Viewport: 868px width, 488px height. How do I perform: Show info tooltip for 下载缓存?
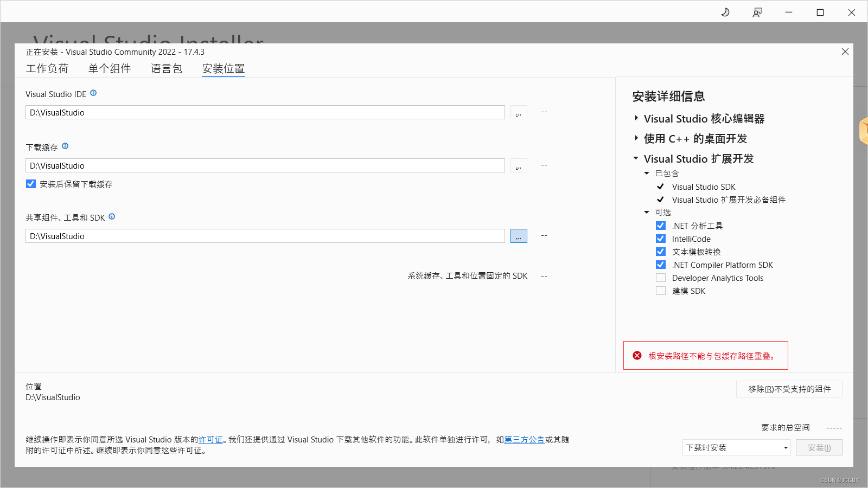pos(65,146)
